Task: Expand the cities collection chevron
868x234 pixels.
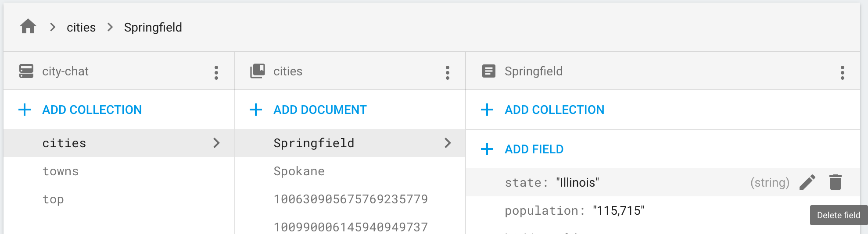Action: (216, 143)
